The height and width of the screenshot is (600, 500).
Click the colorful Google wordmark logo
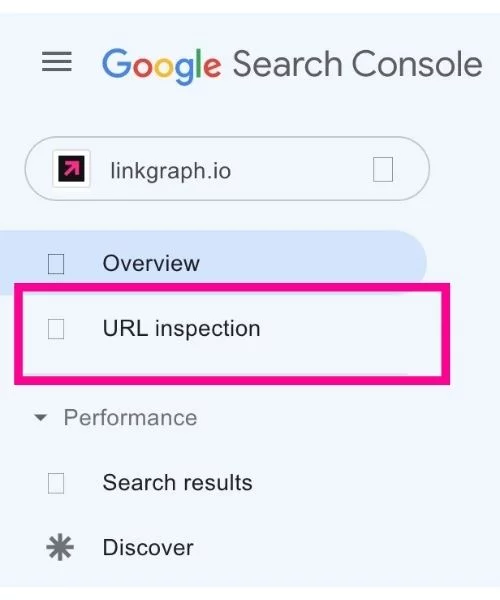click(x=162, y=66)
